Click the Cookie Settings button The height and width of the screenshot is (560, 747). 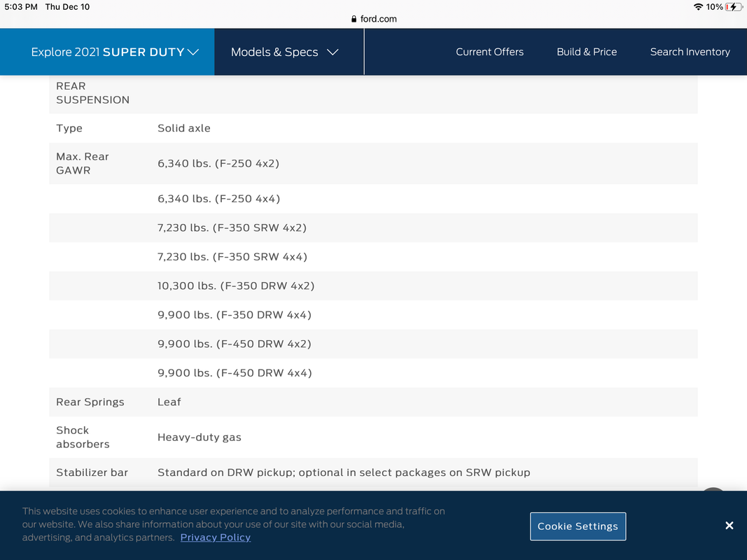click(x=578, y=526)
